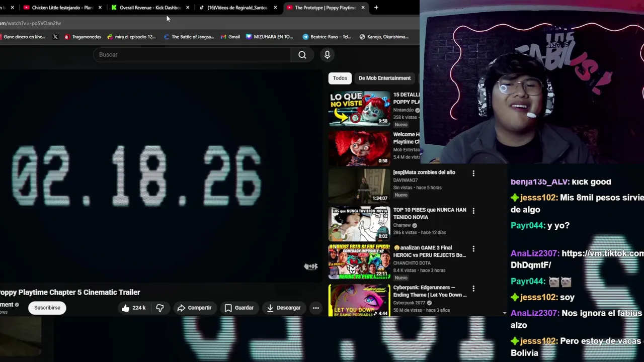The width and height of the screenshot is (644, 362).
Task: Open the 15 DETALLES Poppy Playtime thumbnail
Action: click(359, 108)
